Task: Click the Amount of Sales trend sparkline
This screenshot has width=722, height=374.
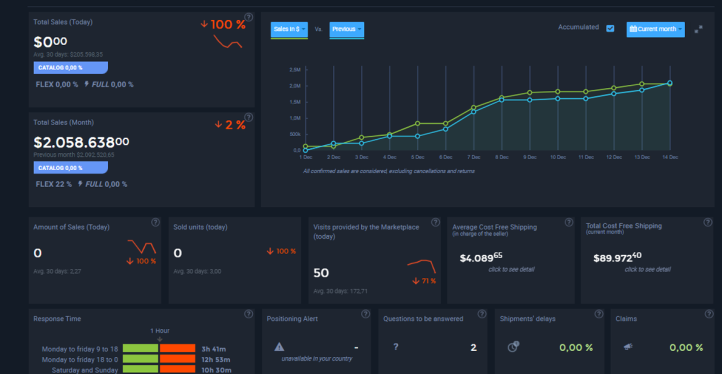Action: coord(142,247)
